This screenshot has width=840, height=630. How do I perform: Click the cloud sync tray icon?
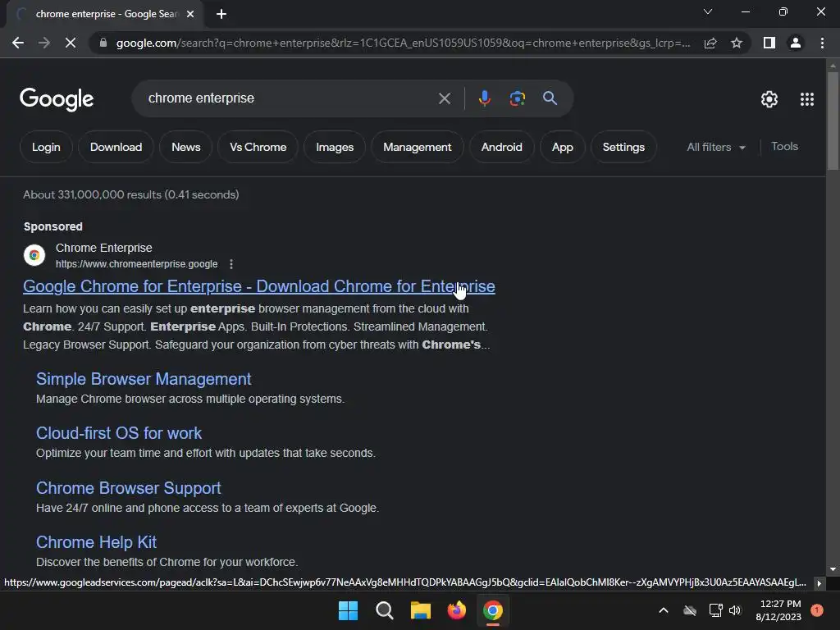coord(690,610)
